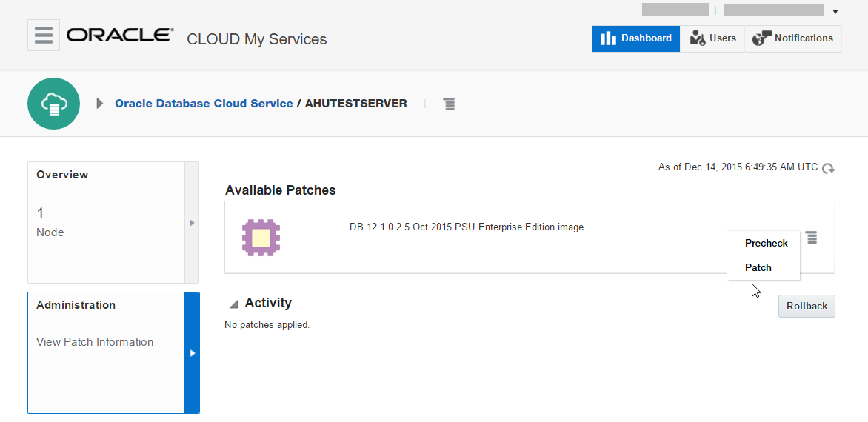
Task: Open the AHUTESTSERVER service menu icon
Action: click(x=449, y=104)
